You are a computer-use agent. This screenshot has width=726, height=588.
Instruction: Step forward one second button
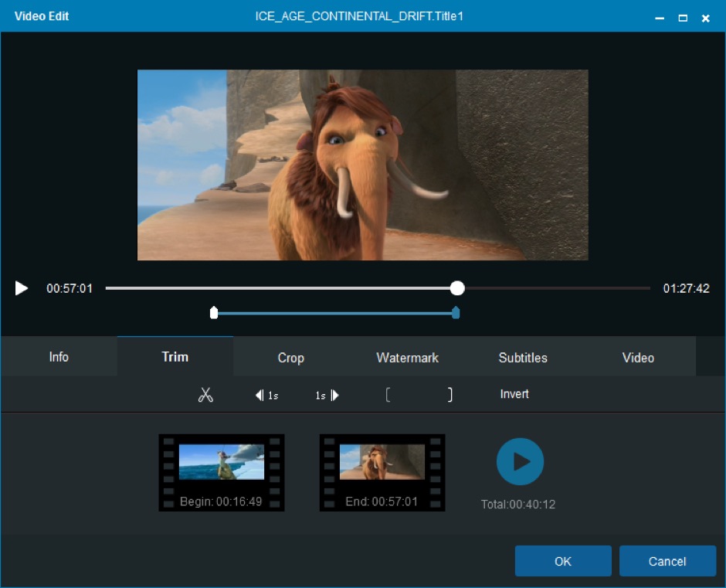click(x=327, y=396)
